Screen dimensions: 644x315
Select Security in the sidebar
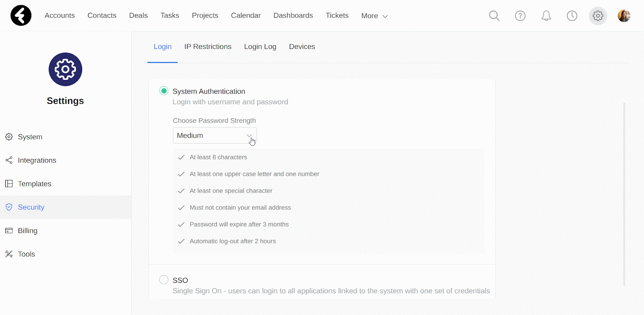tap(66, 207)
